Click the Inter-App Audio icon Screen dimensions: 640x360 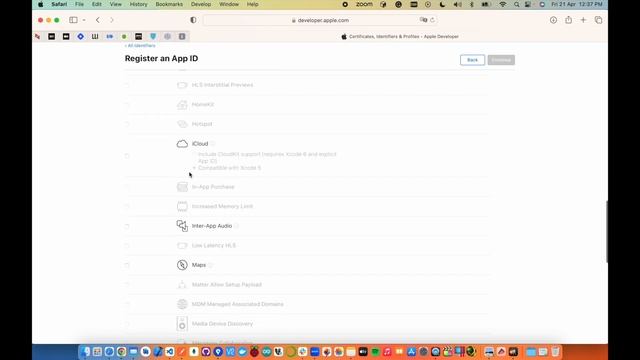[x=182, y=226]
